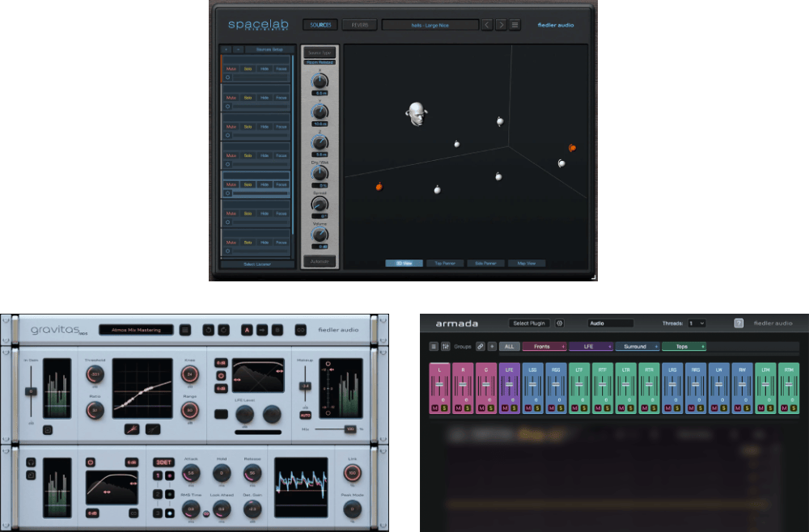809x532 pixels.
Task: Open Threads dropdown in Armada
Action: coord(697,323)
